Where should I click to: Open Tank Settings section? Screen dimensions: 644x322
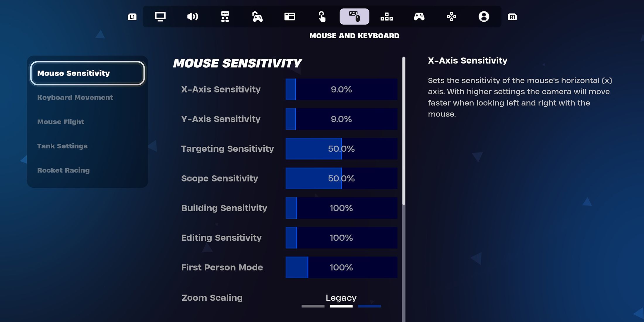pos(62,146)
